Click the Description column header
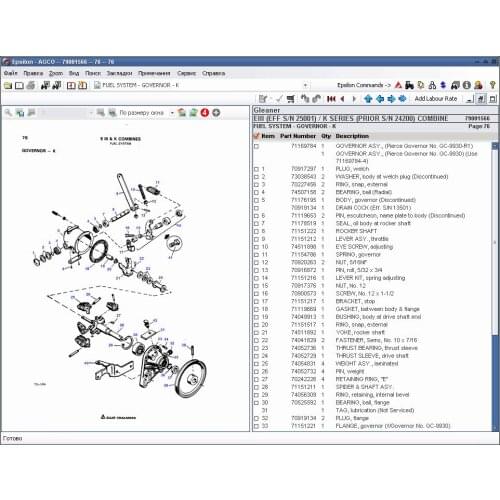The width and height of the screenshot is (500, 500). point(352,136)
